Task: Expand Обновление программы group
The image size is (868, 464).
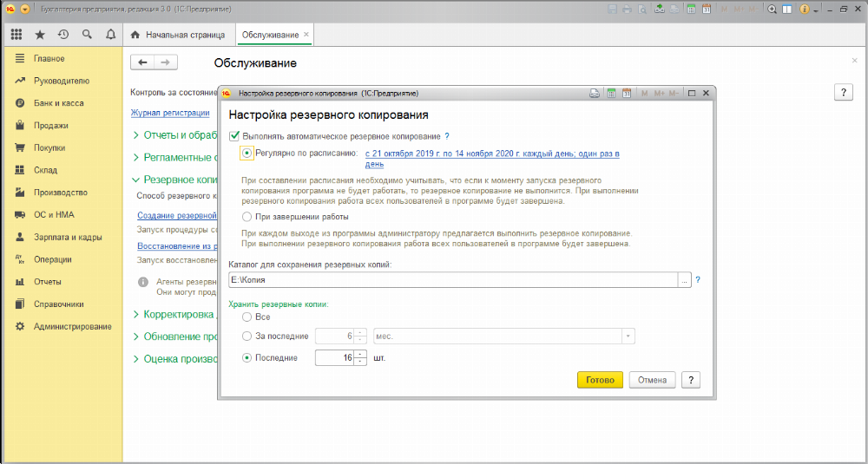Action: [x=176, y=337]
